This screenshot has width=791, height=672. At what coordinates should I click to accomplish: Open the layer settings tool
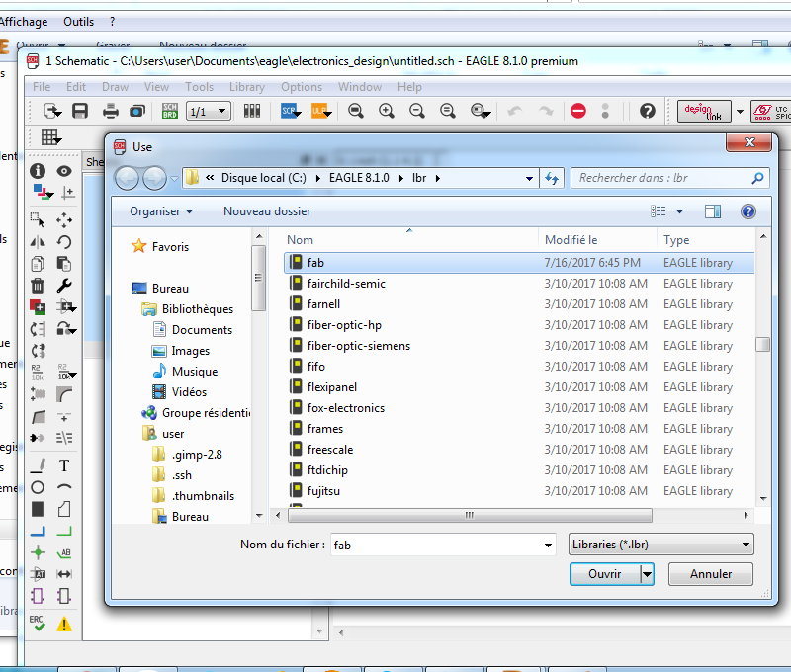coord(42,192)
